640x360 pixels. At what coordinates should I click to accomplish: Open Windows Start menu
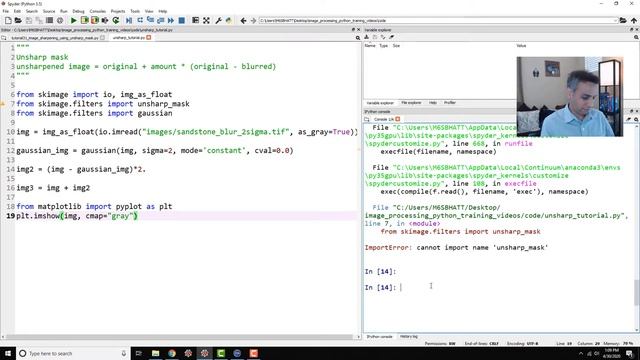click(x=8, y=353)
